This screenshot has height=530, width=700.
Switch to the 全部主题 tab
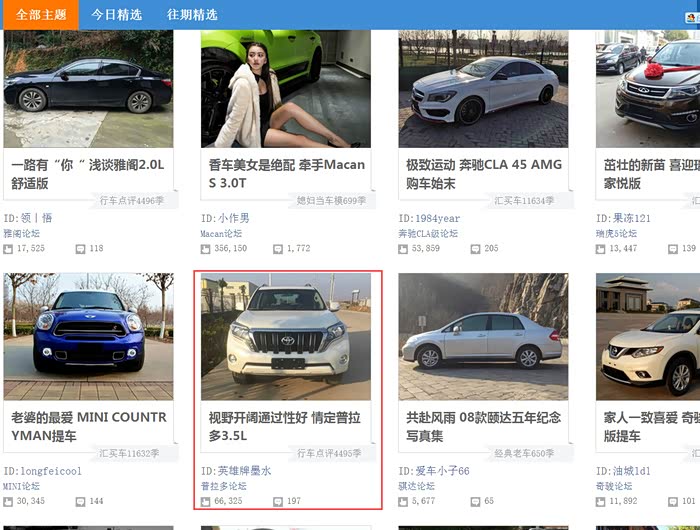[41, 15]
